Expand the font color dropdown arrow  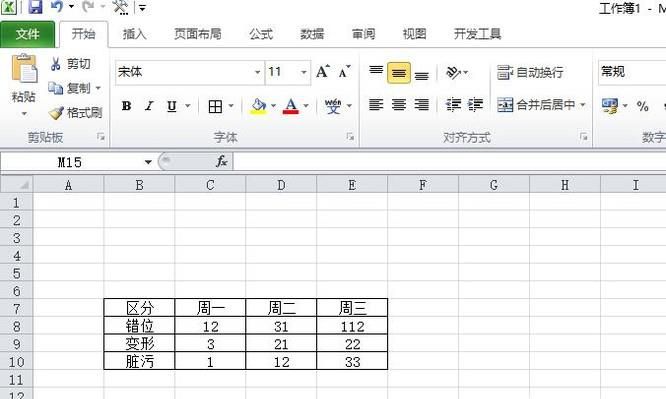tap(306, 106)
